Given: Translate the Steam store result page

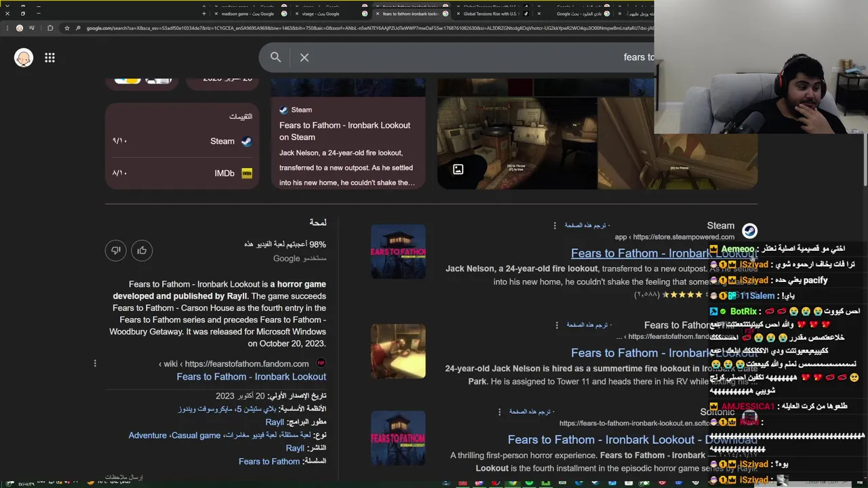Looking at the screenshot, I should coord(587,225).
